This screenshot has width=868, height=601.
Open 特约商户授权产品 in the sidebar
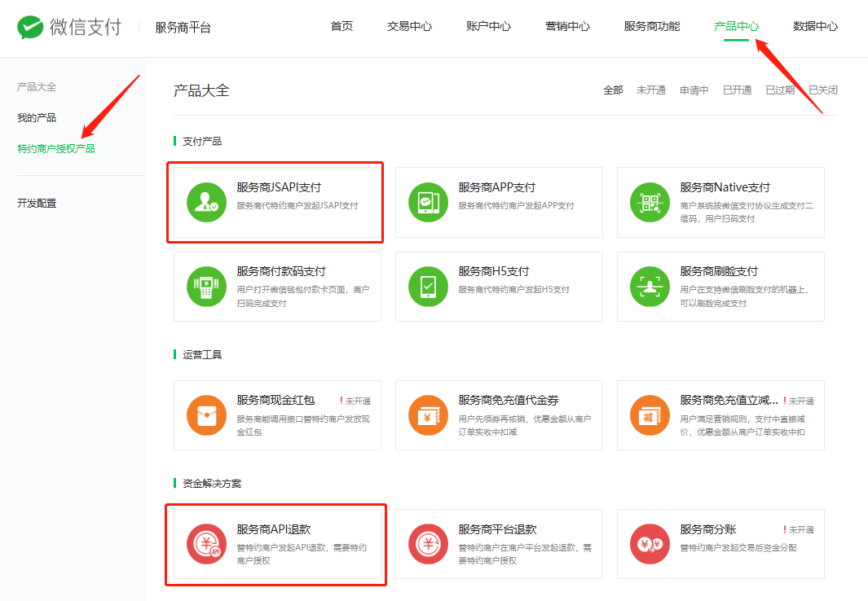(x=56, y=149)
